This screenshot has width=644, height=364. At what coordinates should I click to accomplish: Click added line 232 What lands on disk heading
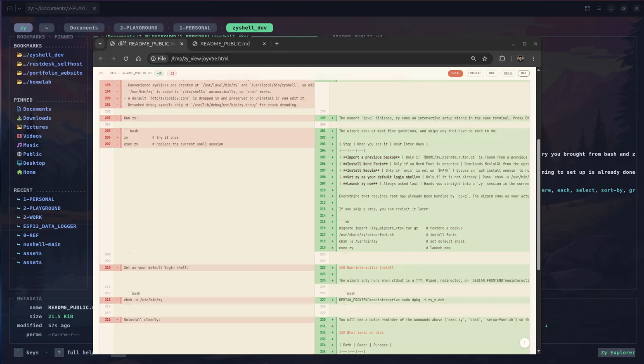[422, 333]
